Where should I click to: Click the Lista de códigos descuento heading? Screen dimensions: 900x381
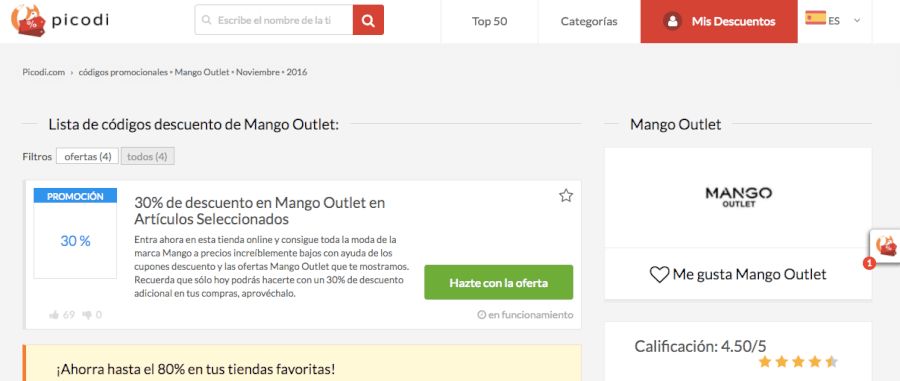(194, 124)
